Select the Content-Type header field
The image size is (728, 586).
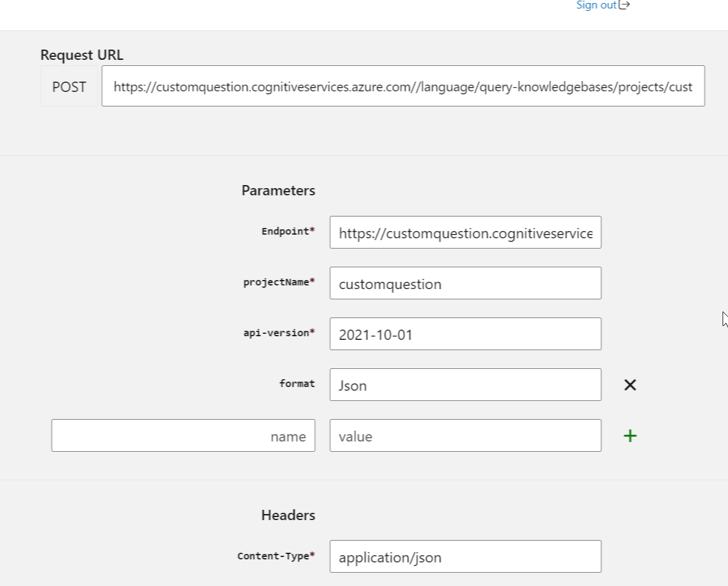click(x=465, y=556)
